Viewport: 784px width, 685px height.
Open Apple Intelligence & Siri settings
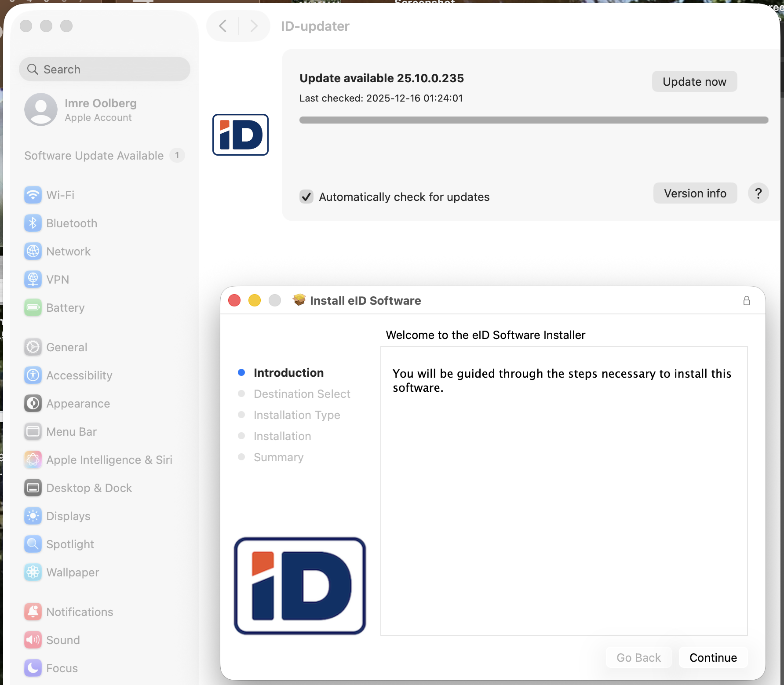coord(109,460)
